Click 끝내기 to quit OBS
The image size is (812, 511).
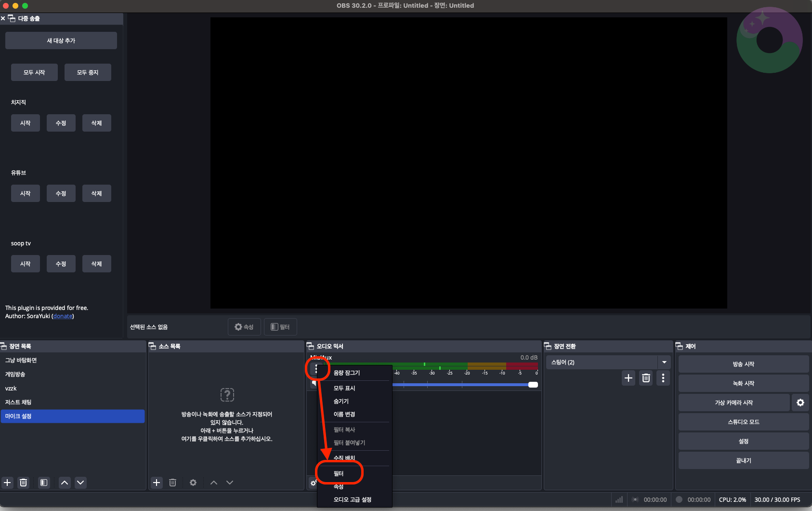tap(744, 460)
